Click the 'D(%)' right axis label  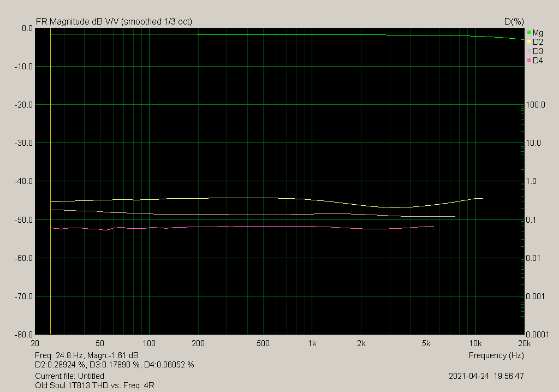click(x=514, y=21)
